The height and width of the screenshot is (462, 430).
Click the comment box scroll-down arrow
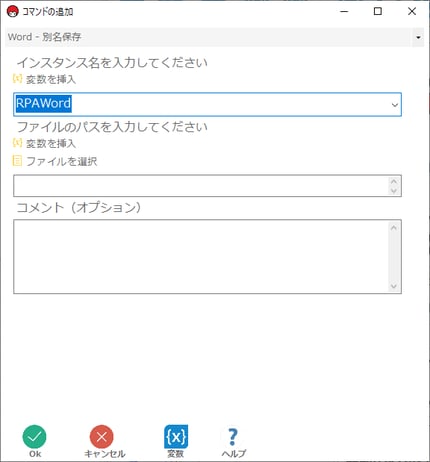(394, 286)
